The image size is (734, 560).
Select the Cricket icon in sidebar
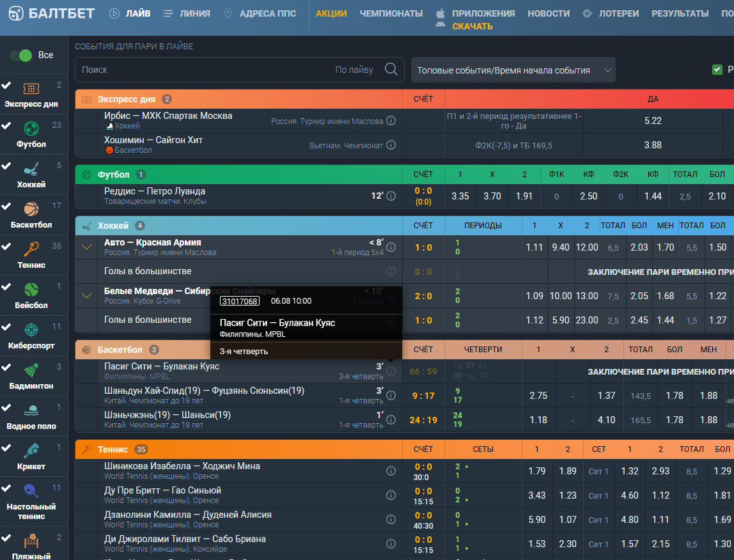click(31, 451)
